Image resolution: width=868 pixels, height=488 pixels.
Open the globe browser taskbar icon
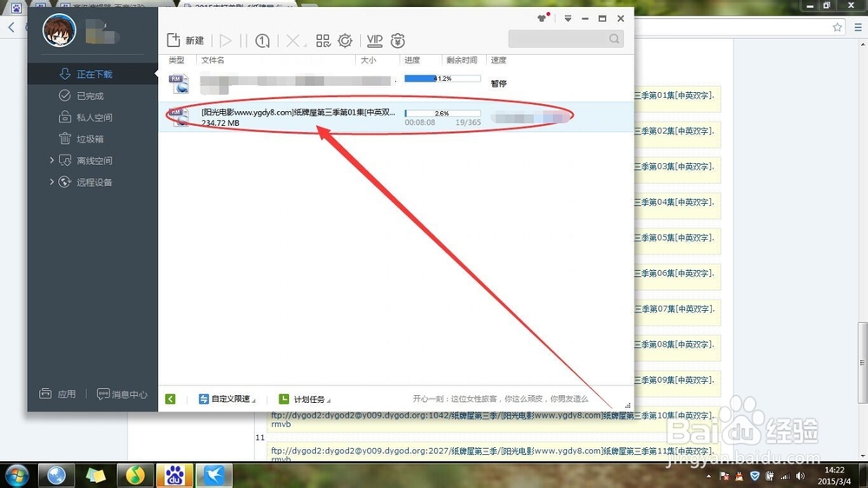click(x=56, y=475)
